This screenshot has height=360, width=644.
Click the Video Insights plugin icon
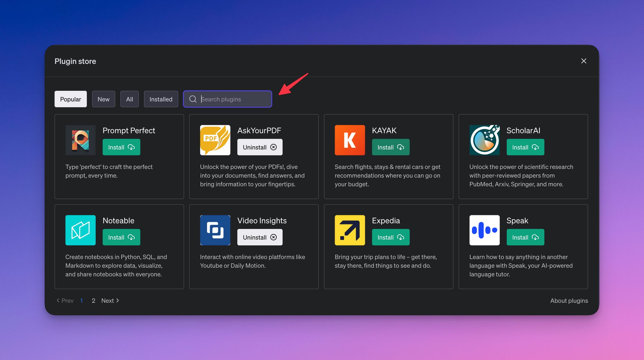[215, 230]
